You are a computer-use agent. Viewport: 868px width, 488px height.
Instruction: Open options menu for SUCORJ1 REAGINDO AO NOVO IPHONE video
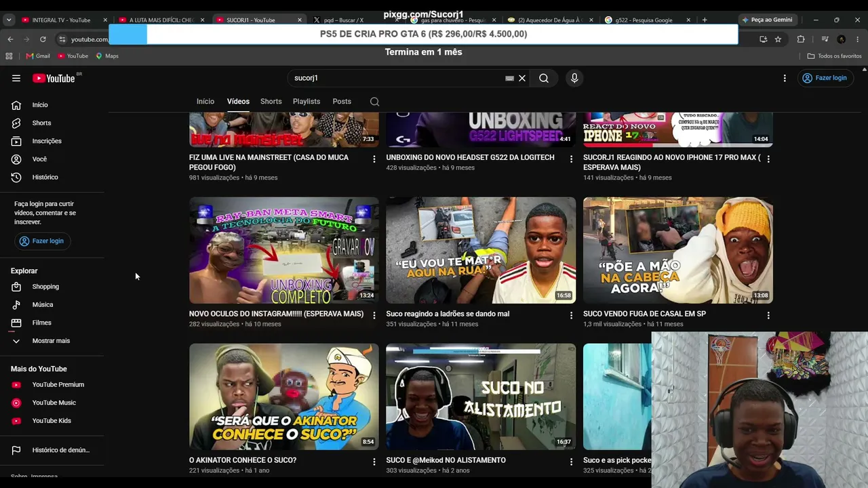pyautogui.click(x=768, y=159)
